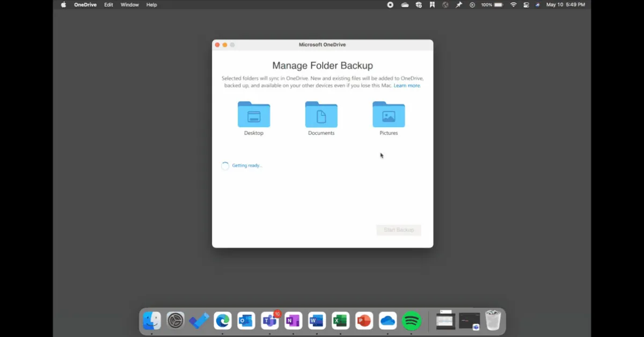The image size is (644, 337).
Task: Click the OneDrive cloud icon in menu bar
Action: (405, 5)
